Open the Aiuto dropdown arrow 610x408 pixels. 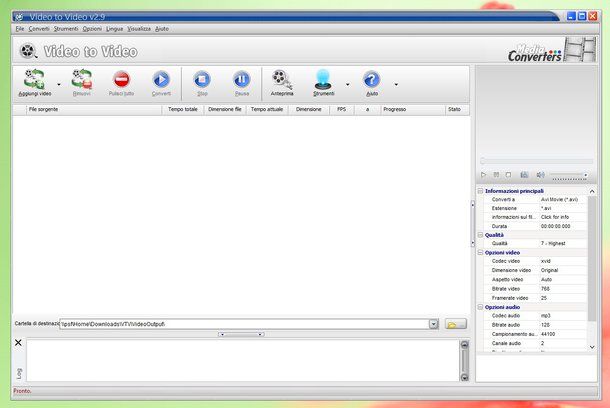(x=396, y=84)
